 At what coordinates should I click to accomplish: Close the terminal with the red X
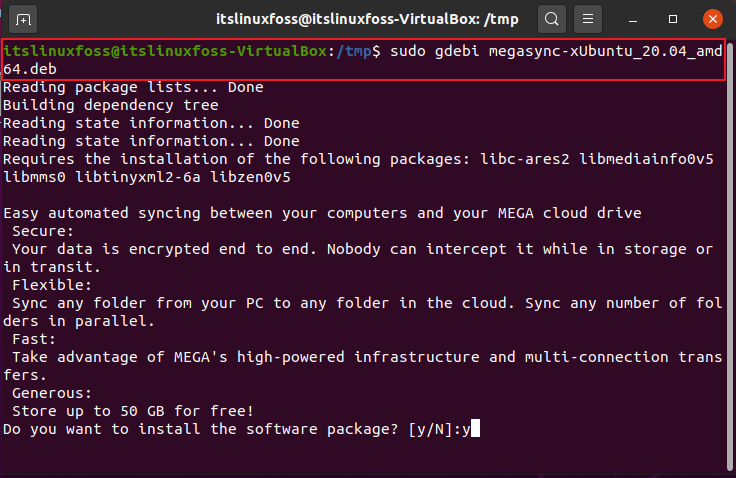713,19
